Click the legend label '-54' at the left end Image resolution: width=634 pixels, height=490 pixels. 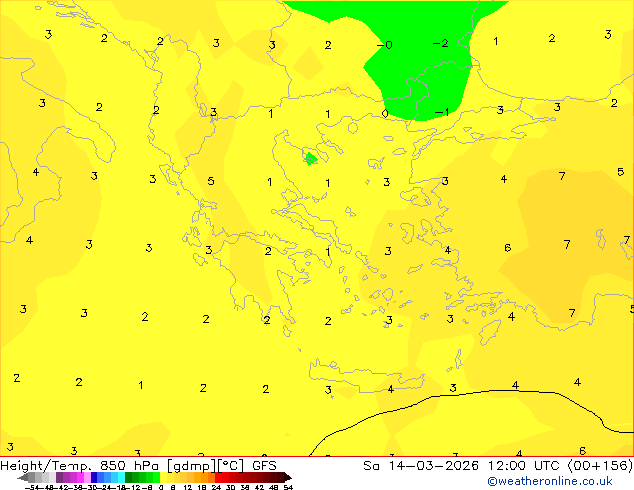pos(32,487)
